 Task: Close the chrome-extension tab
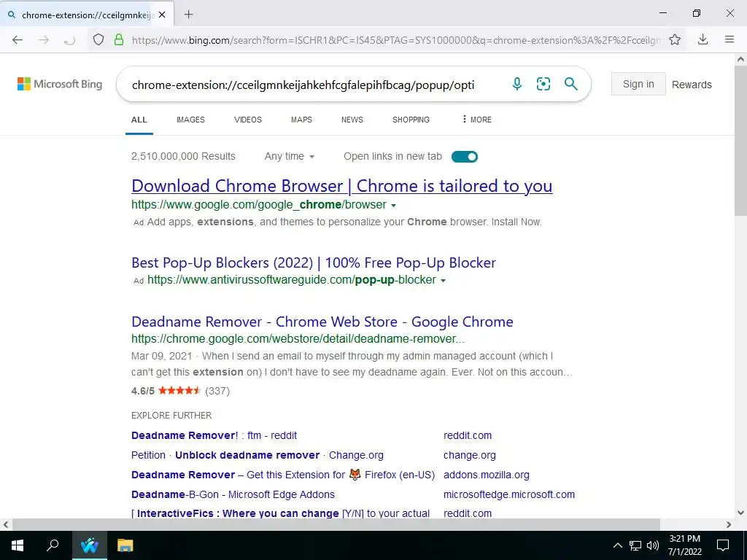tap(162, 15)
